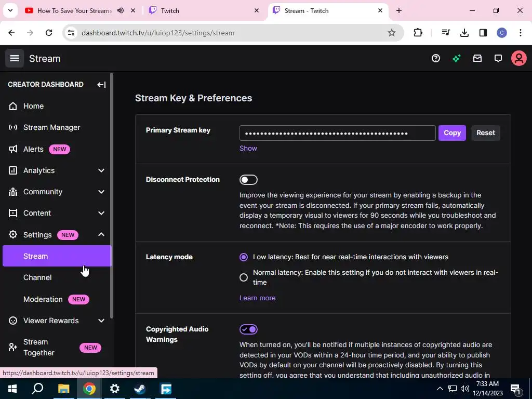Open the tab search dropdown arrow
Screen dimensions: 532x399
(x=10, y=10)
